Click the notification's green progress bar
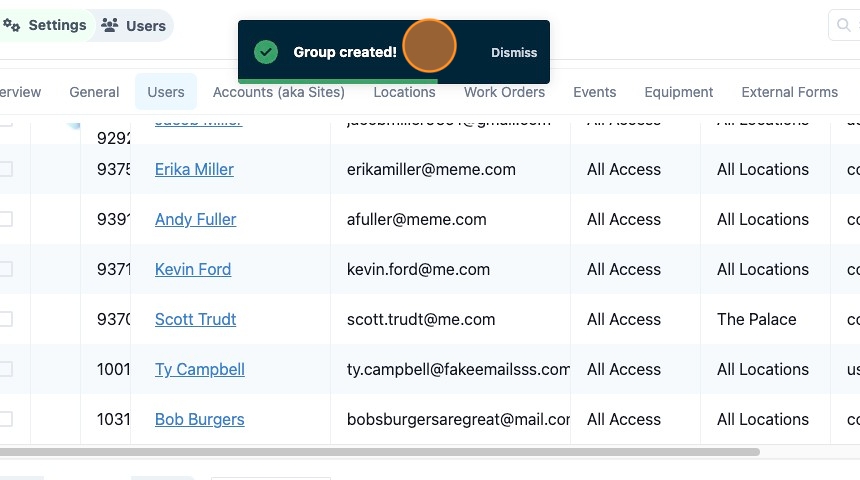 pyautogui.click(x=338, y=82)
